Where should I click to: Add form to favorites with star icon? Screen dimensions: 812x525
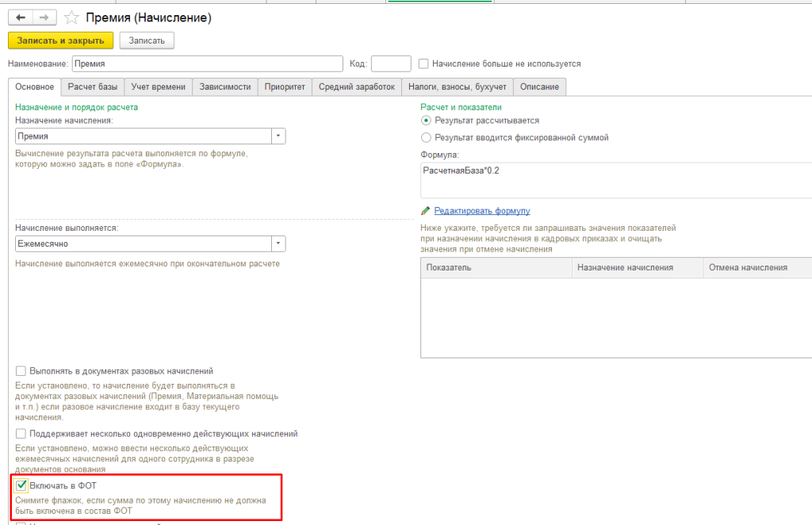tap(71, 17)
